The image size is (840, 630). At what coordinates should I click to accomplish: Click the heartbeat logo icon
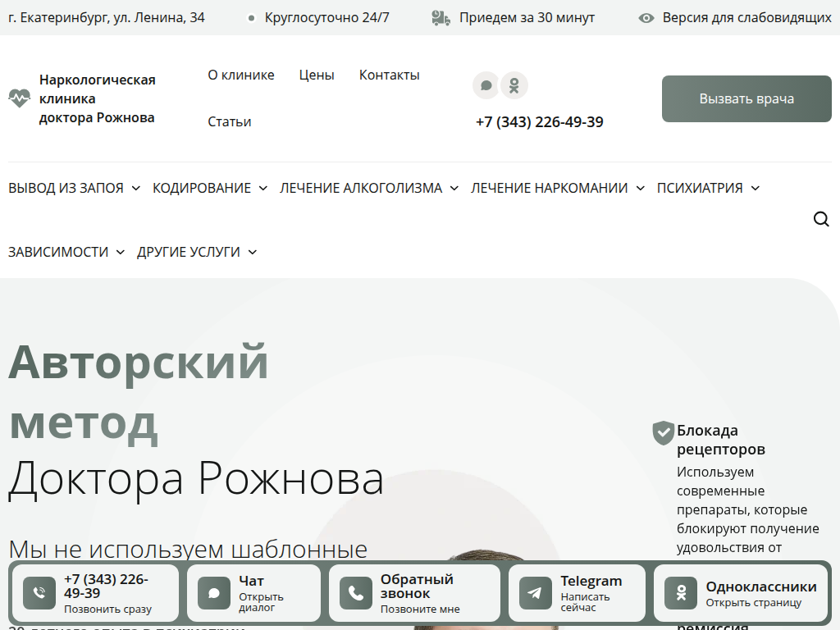tap(20, 98)
